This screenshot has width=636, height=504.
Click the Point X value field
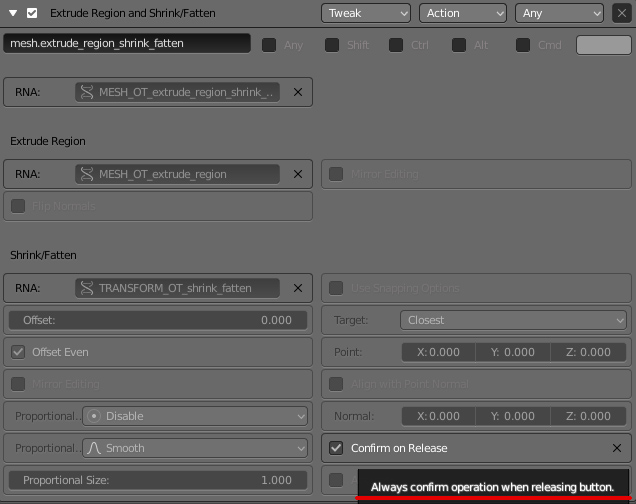[x=438, y=352]
